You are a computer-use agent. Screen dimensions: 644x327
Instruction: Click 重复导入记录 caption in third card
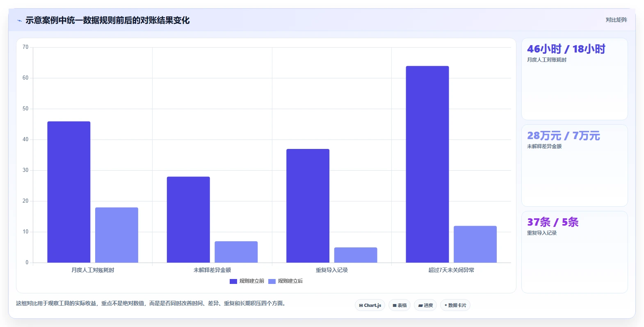coord(541,233)
